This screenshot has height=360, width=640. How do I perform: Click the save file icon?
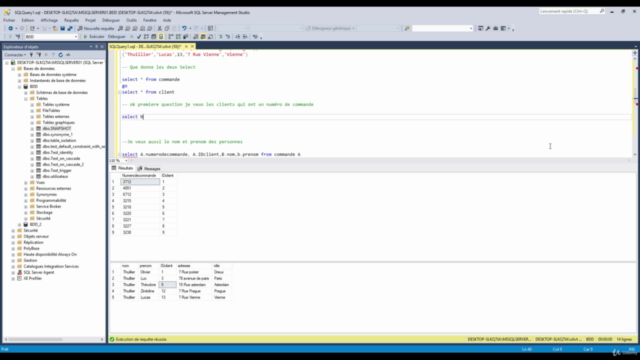[x=62, y=29]
